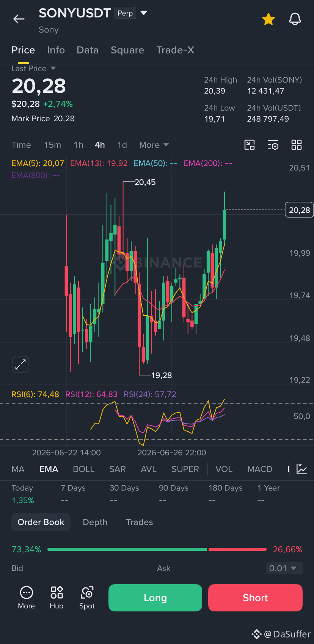314x644 pixels.
Task: Click the RSI(24): 57,72 label
Action: coord(150,394)
